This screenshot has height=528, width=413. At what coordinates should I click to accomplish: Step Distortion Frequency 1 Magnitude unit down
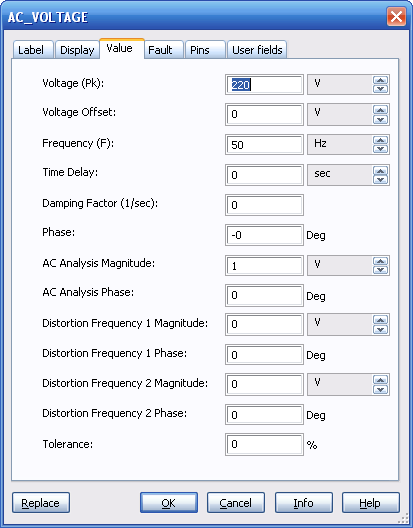(381, 329)
